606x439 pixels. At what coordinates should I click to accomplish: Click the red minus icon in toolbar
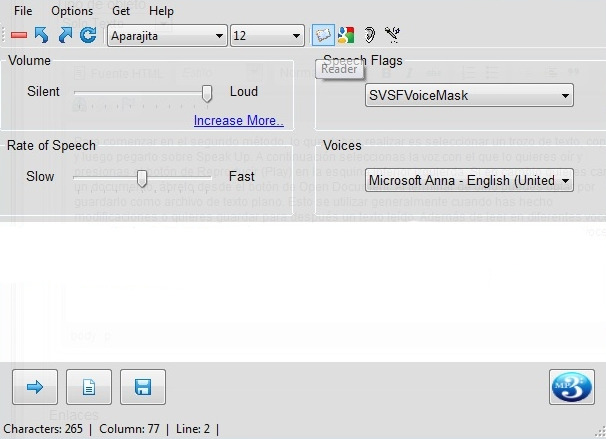[x=18, y=36]
